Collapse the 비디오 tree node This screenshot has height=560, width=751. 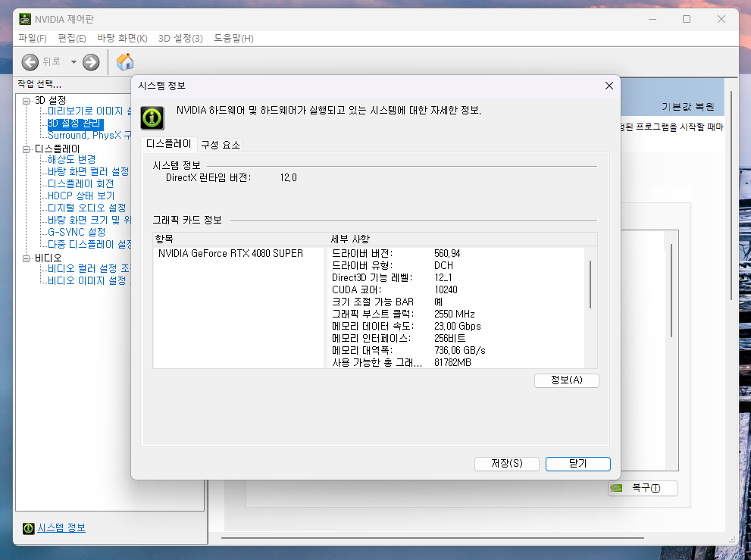pos(26,258)
